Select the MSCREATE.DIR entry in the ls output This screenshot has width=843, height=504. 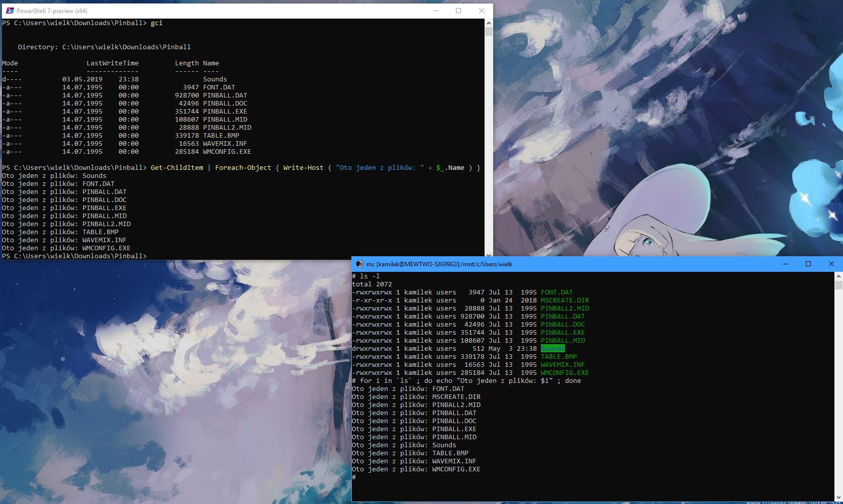[565, 300]
